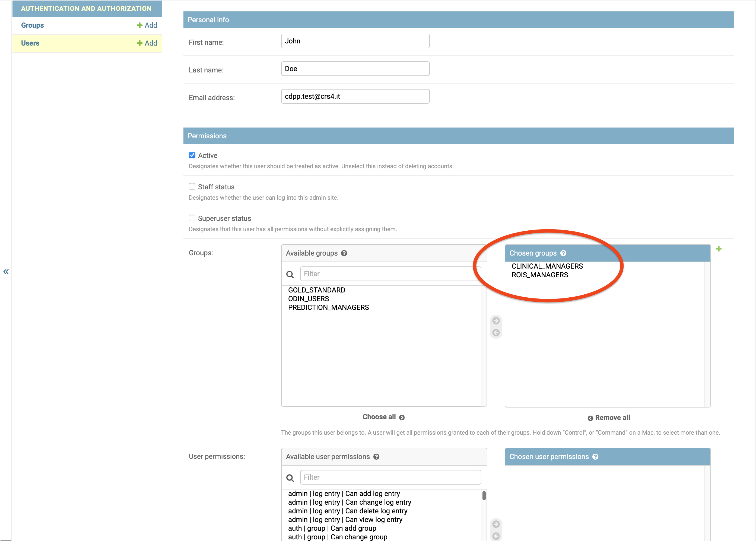Select ODIN_USERS in available groups

(x=309, y=299)
